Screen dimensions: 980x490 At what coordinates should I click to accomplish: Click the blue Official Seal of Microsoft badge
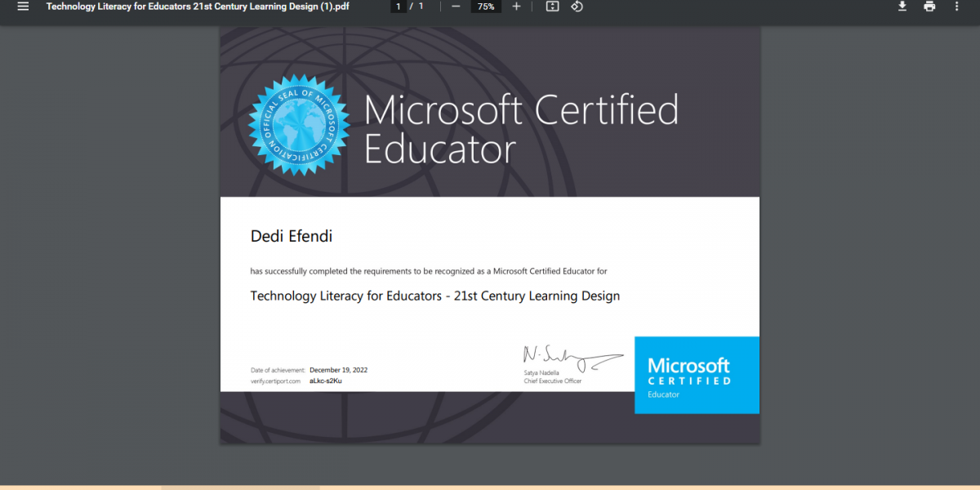click(299, 125)
